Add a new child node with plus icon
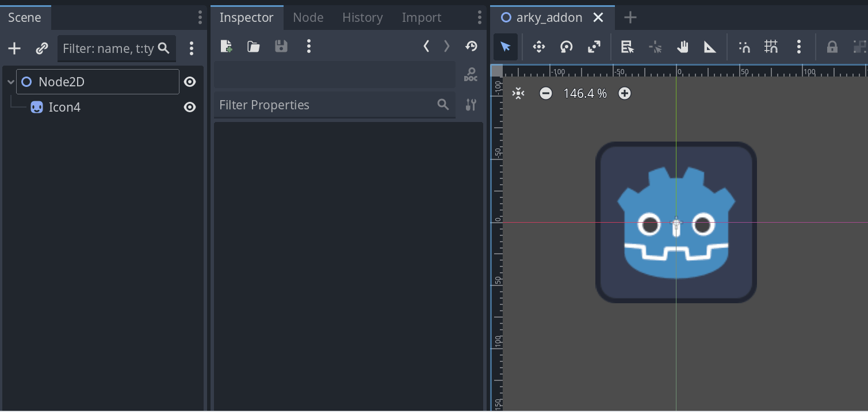Screen dimensions: 868x412 (x=14, y=48)
